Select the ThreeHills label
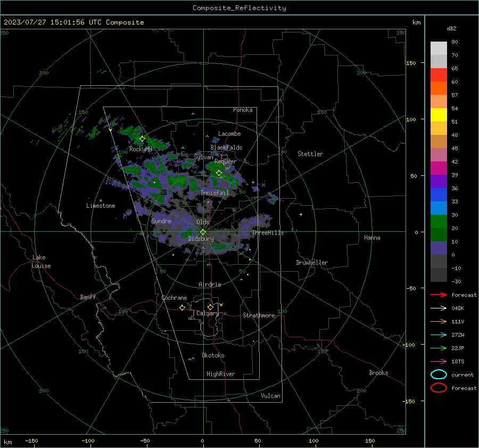This screenshot has height=448, width=479. pos(268,233)
